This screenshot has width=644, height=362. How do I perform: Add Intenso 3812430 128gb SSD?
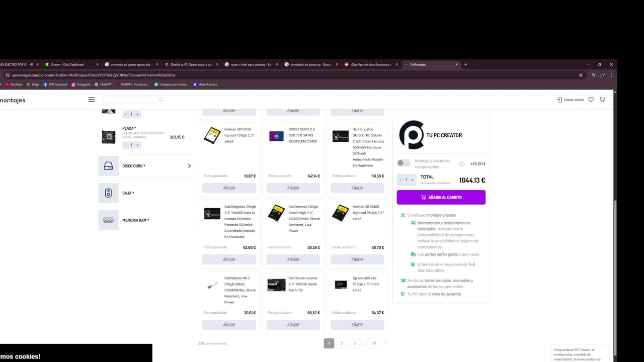[x=229, y=188]
